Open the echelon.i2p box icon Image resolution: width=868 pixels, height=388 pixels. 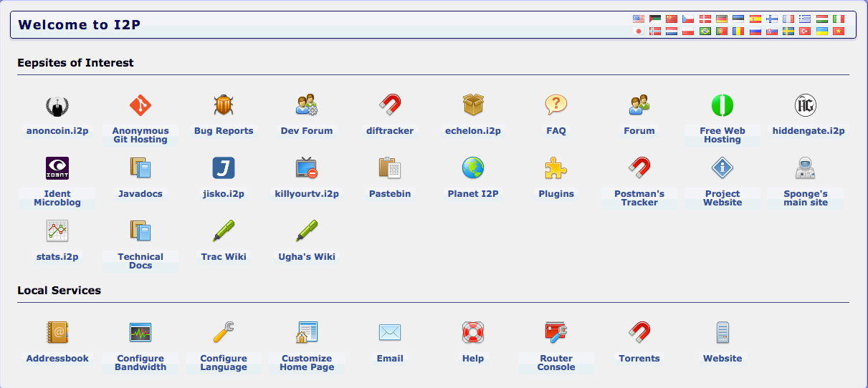(473, 106)
